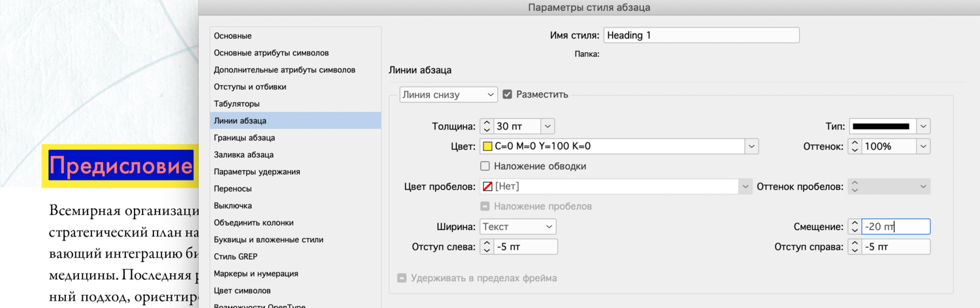
Task: Click the Толщина stepper arrows
Action: point(486,126)
